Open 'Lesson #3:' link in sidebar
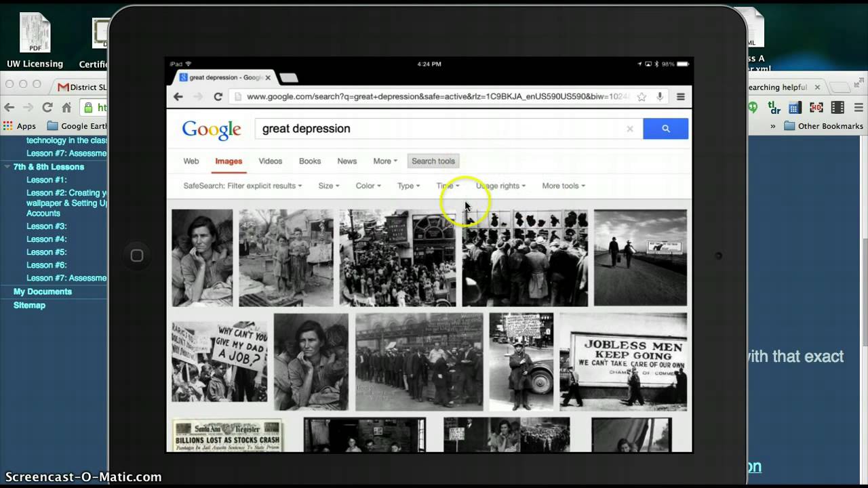The width and height of the screenshot is (868, 488). tap(46, 226)
